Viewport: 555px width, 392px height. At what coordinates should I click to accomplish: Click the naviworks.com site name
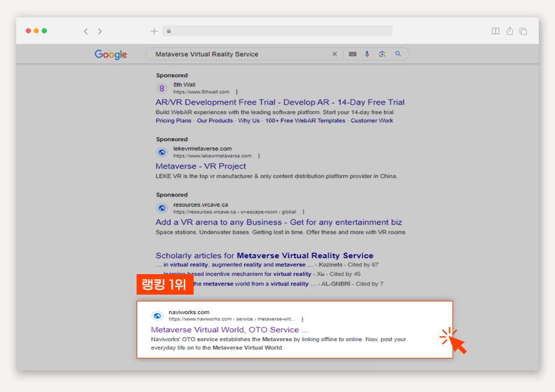(x=189, y=313)
